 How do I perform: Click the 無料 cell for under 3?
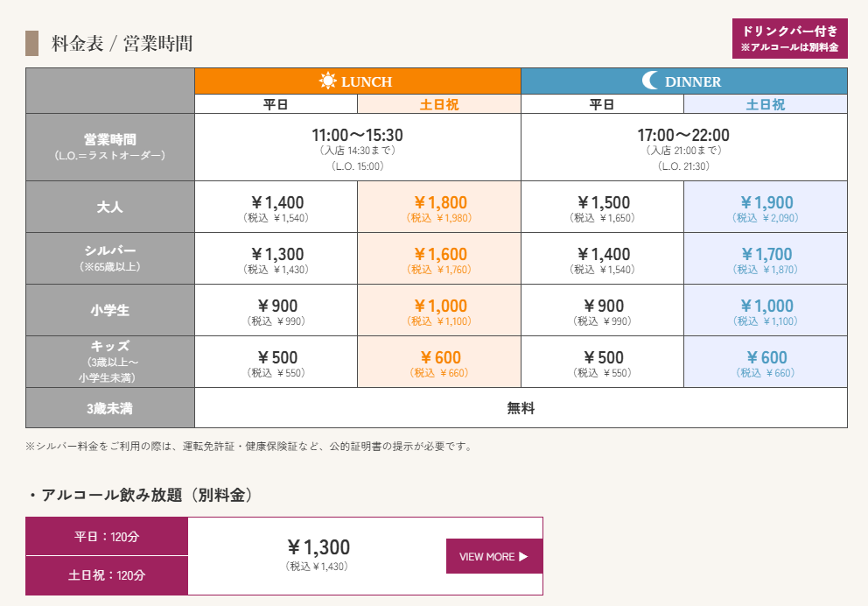521,408
